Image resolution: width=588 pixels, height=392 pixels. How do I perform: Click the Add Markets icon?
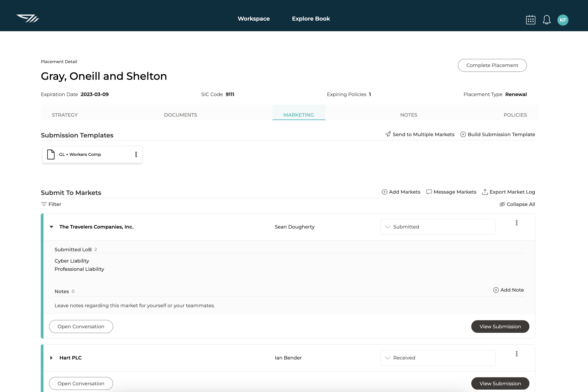click(x=384, y=192)
